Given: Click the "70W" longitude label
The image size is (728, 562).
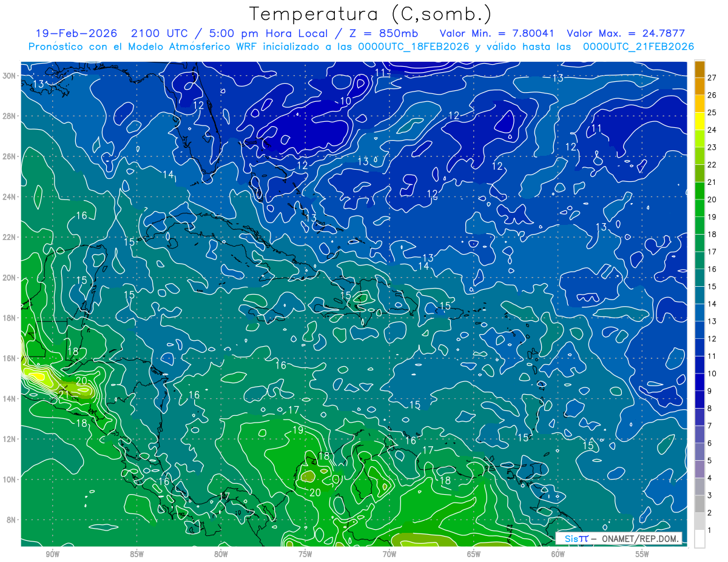Looking at the screenshot, I should tap(389, 554).
